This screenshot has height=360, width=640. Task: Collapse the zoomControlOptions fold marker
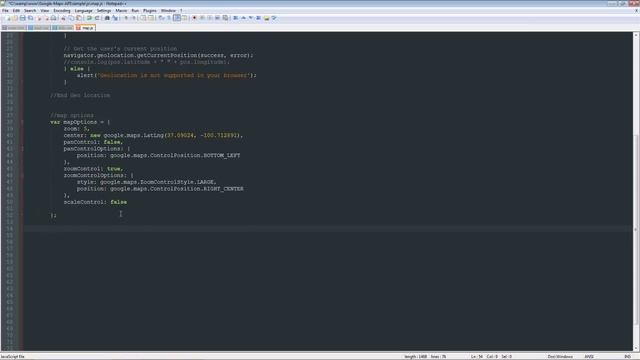[x=22, y=176]
